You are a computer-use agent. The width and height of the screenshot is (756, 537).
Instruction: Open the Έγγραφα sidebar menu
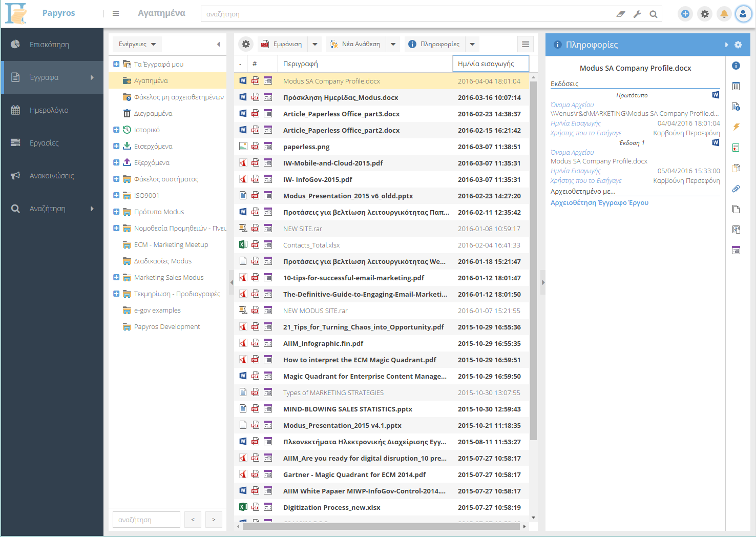(52, 77)
